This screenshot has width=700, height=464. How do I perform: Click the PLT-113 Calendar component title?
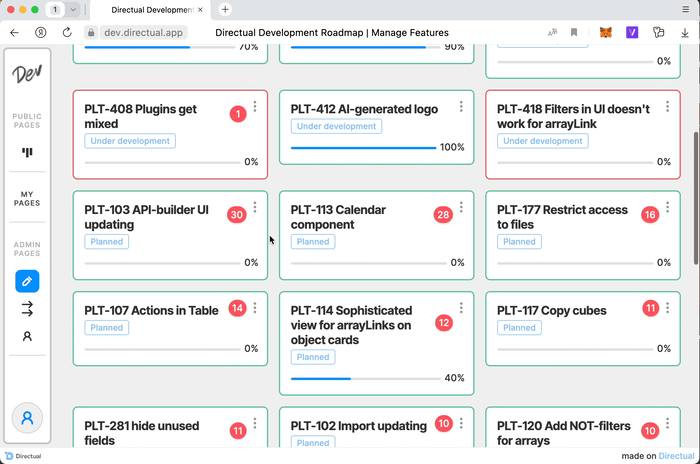coord(337,217)
